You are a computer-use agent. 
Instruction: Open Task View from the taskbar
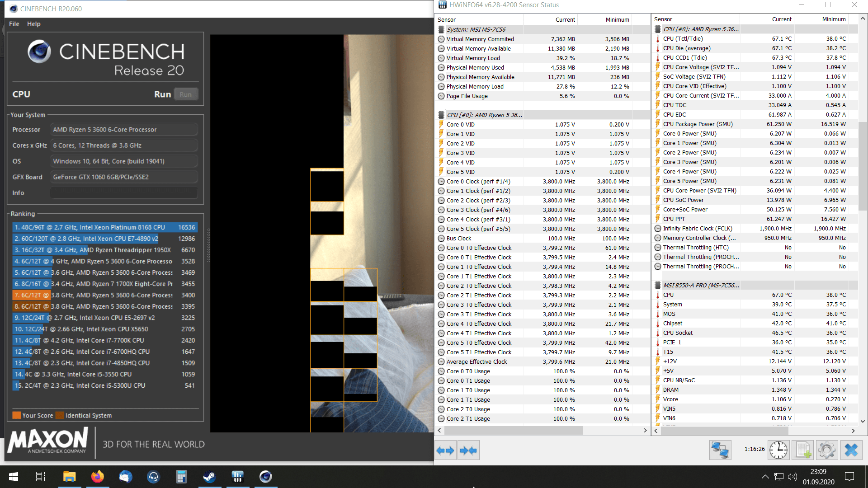pyautogui.click(x=41, y=477)
